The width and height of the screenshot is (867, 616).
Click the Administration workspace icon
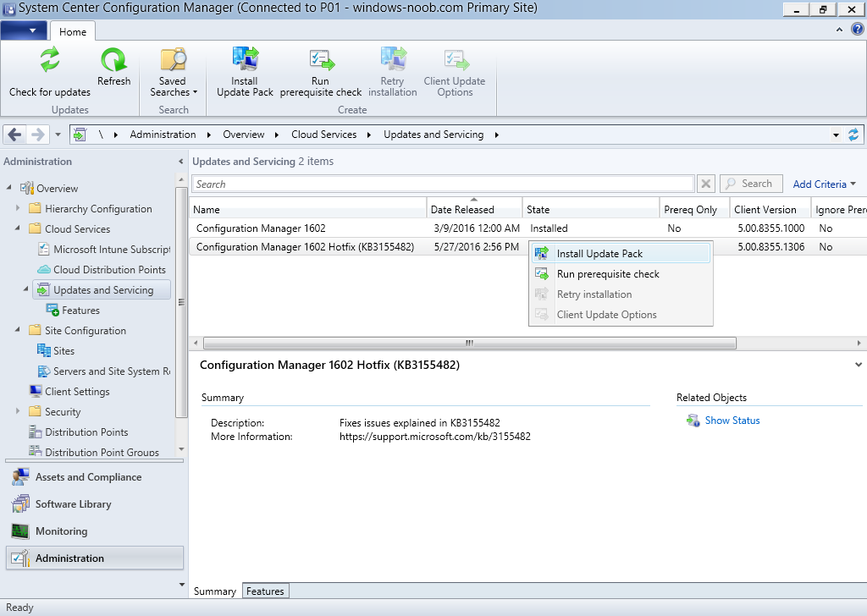[20, 558]
